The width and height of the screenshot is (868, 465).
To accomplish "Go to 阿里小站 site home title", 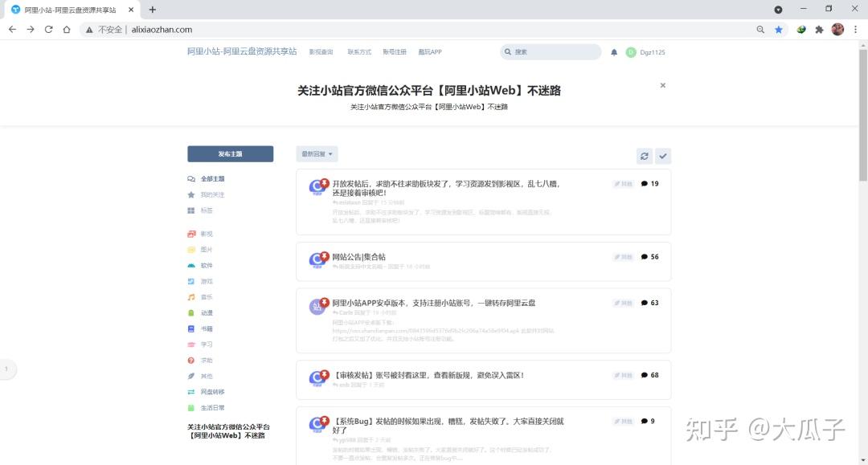I will click(242, 51).
